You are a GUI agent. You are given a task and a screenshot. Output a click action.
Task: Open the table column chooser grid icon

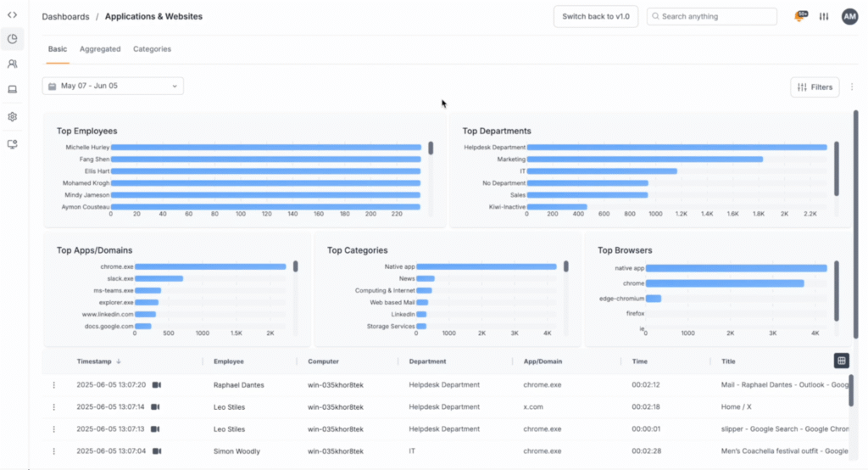(841, 361)
